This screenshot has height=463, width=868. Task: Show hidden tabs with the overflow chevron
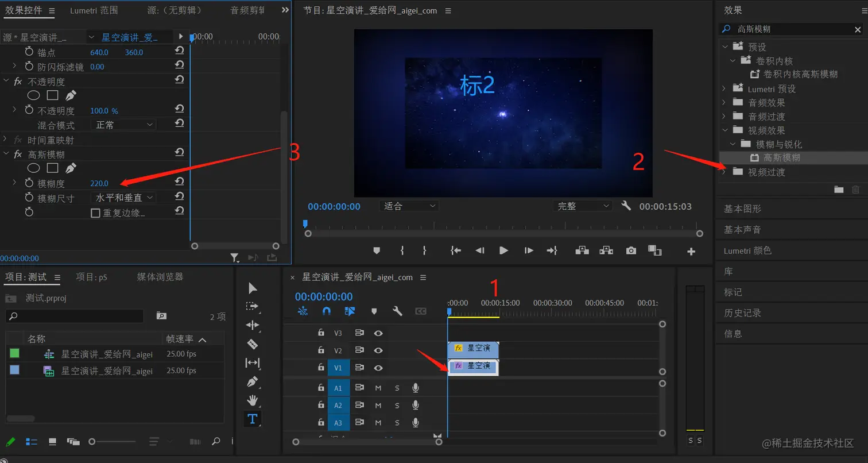[285, 10]
